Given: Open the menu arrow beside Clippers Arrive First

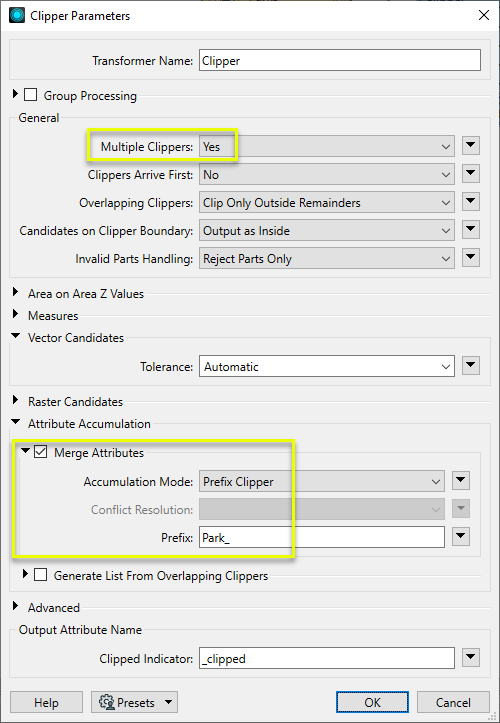Looking at the screenshot, I should click(x=470, y=174).
